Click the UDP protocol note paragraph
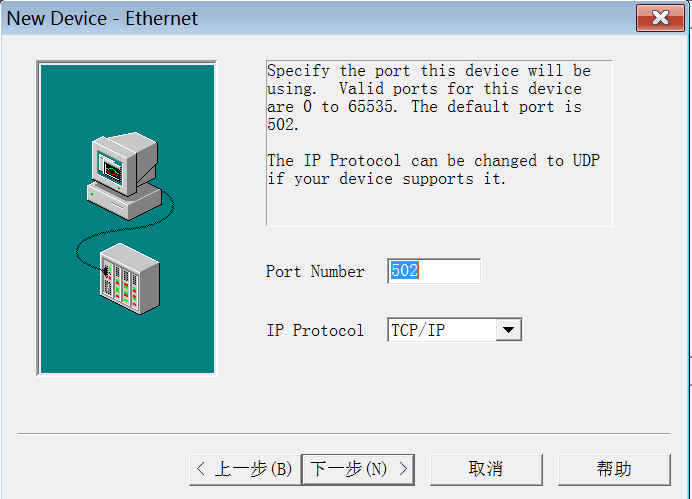692x499 pixels. point(433,170)
